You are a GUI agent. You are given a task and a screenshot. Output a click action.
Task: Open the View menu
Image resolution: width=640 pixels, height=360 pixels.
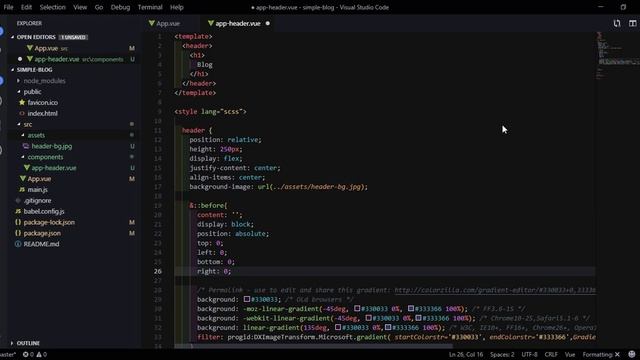80,7
